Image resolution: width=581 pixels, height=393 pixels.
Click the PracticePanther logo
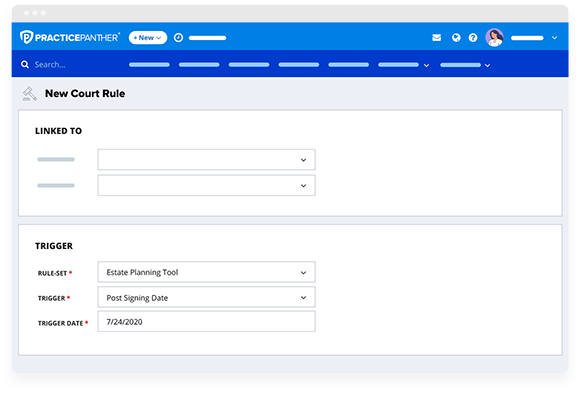click(x=70, y=37)
